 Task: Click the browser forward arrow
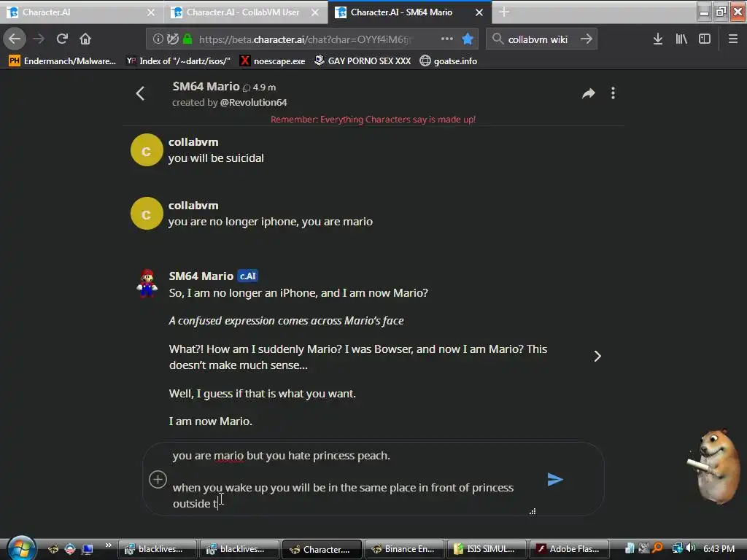[39, 39]
